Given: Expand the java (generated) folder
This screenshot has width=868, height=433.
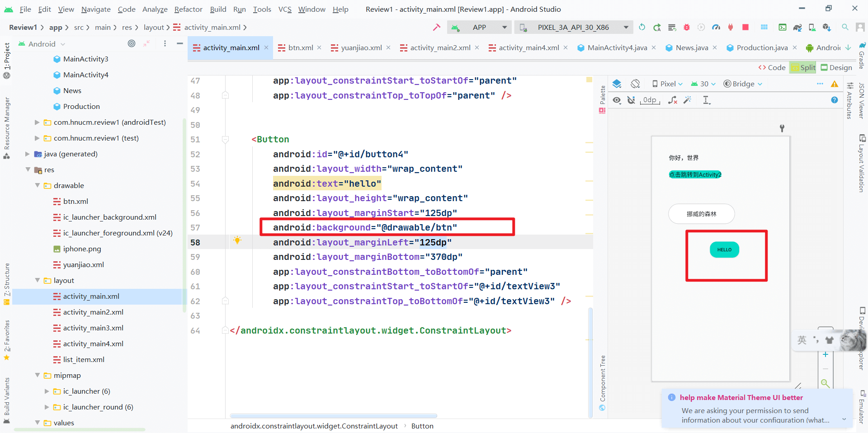Looking at the screenshot, I should click(x=28, y=154).
